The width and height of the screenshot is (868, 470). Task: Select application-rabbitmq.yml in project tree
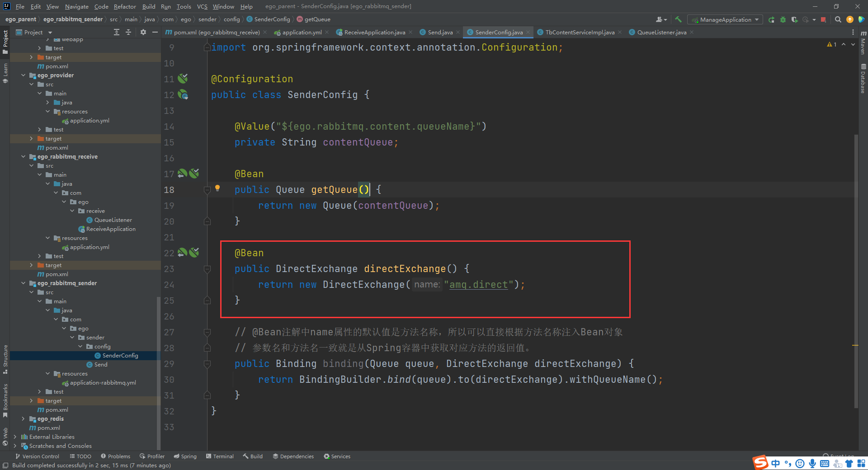[103, 383]
